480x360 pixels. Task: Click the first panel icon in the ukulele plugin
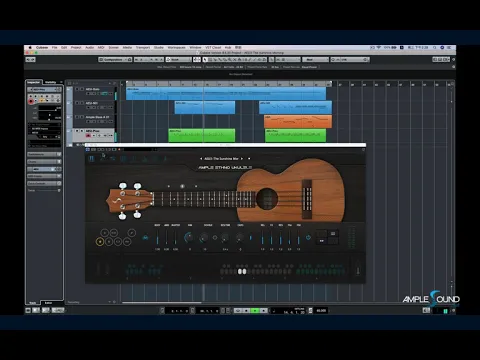[91, 159]
